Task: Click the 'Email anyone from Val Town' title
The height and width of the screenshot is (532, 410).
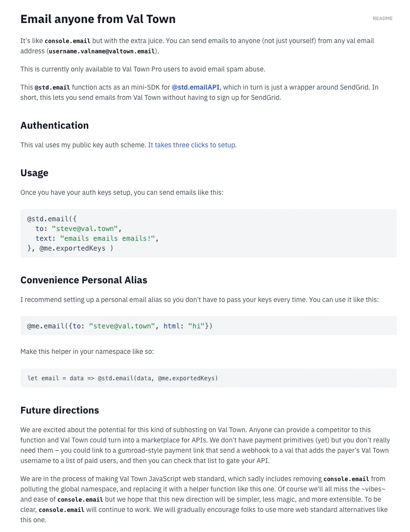Action: coord(98,19)
